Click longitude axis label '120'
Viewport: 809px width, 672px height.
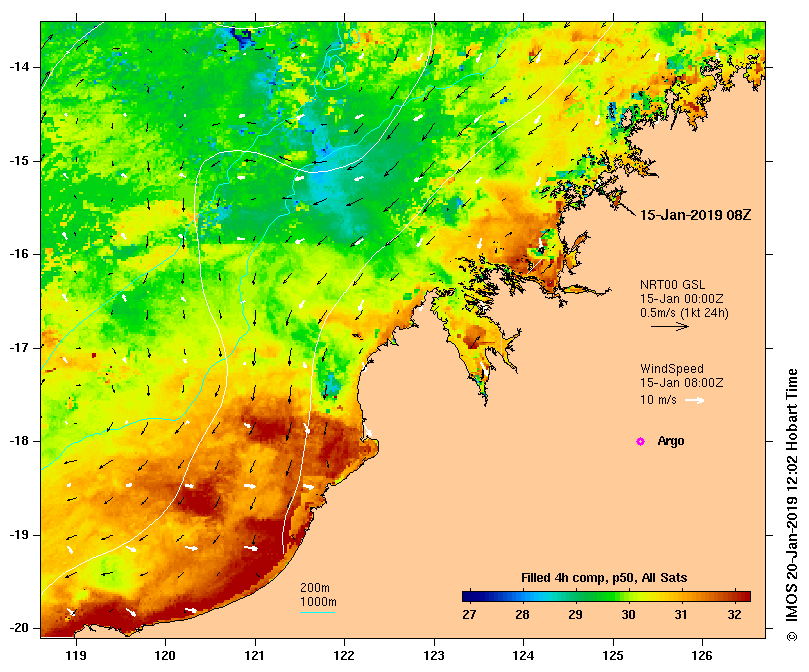coord(166,656)
